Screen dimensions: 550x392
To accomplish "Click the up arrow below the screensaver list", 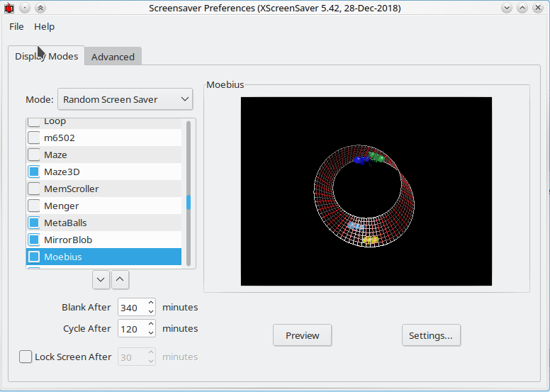I will click(120, 279).
